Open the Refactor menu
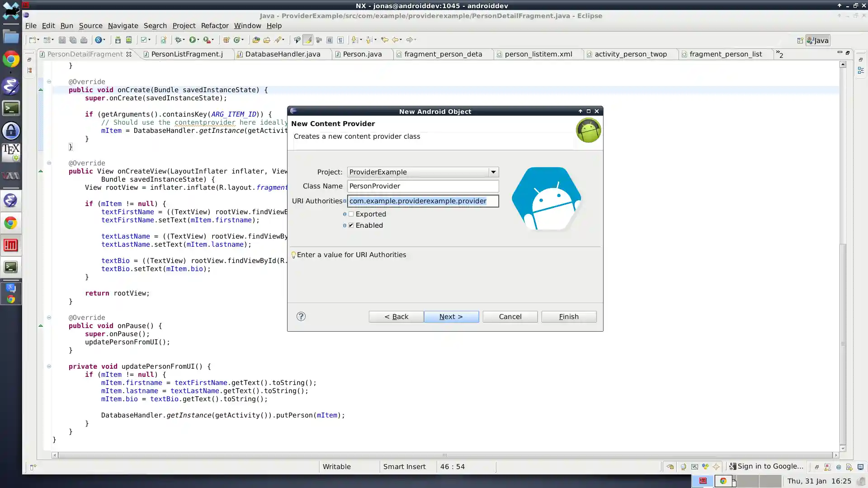 point(214,26)
